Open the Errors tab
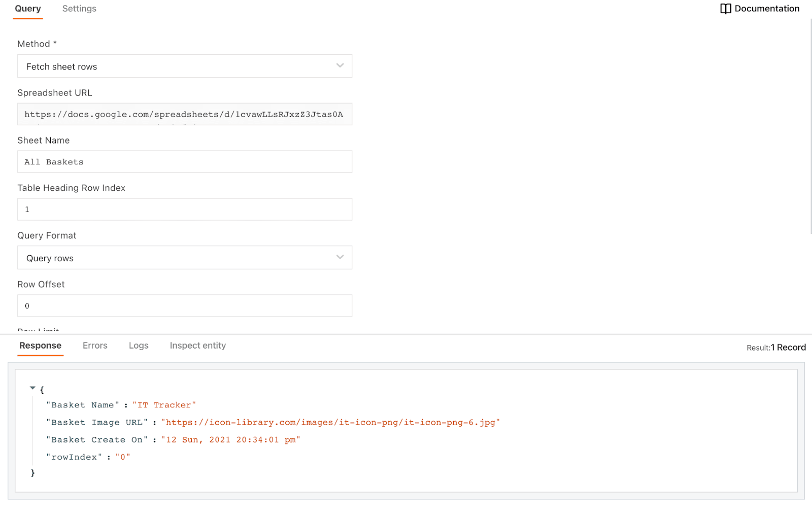This screenshot has width=812, height=517. coord(95,346)
